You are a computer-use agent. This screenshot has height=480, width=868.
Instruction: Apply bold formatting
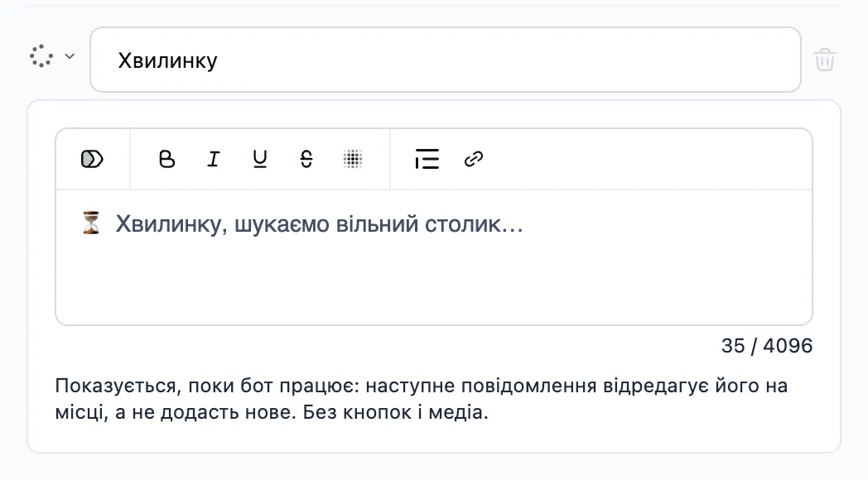pos(166,159)
